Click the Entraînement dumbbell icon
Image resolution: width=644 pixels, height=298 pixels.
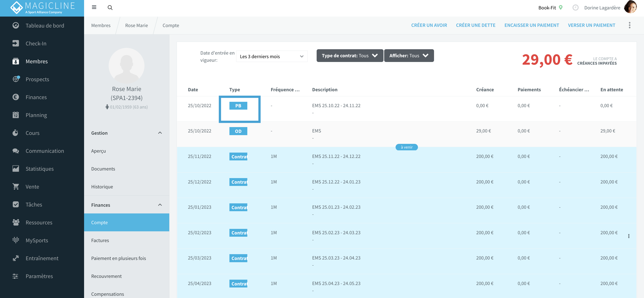(x=16, y=258)
